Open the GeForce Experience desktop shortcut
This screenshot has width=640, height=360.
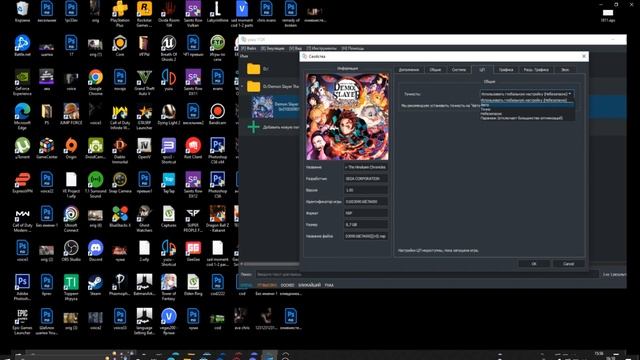pos(22,82)
